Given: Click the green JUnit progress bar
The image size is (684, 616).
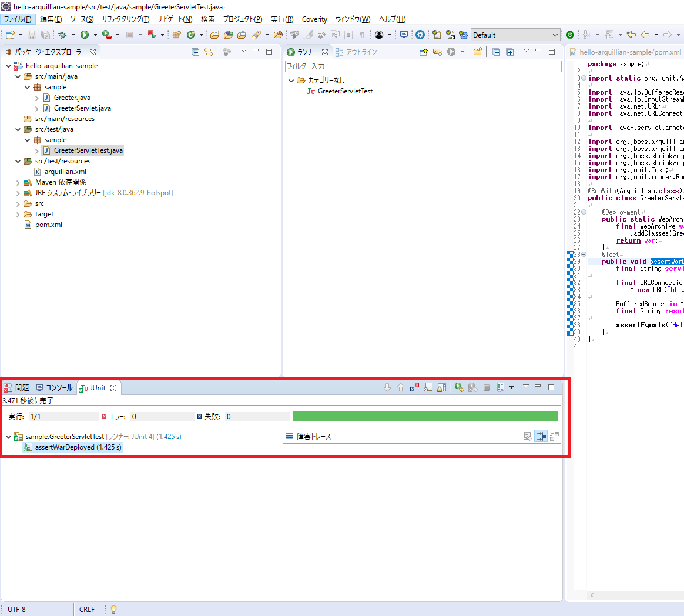Looking at the screenshot, I should coord(424,416).
